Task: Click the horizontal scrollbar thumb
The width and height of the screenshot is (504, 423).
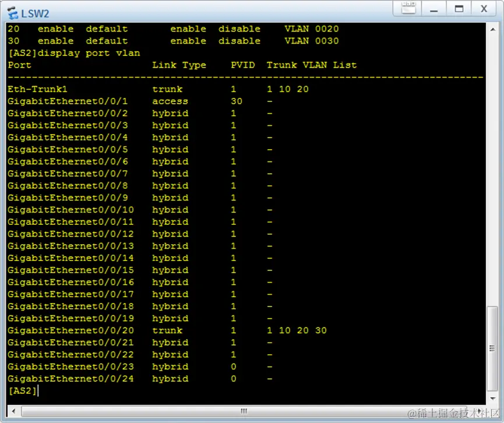Action: click(x=244, y=411)
